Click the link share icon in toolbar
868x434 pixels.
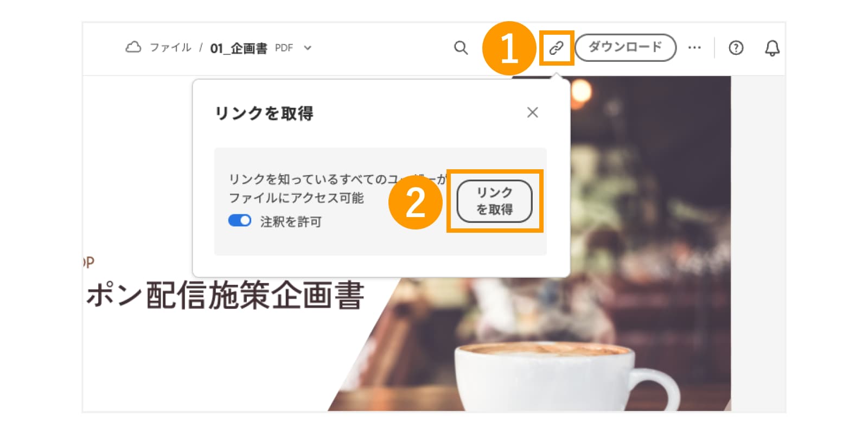pyautogui.click(x=556, y=48)
